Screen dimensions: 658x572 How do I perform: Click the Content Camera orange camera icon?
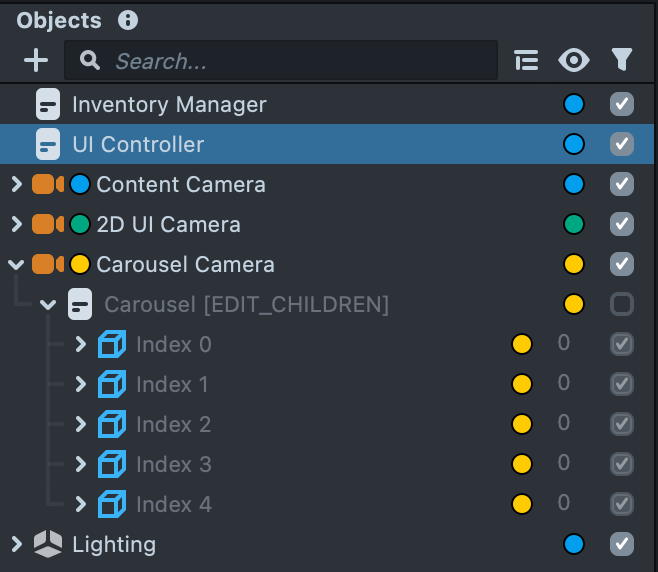point(47,184)
